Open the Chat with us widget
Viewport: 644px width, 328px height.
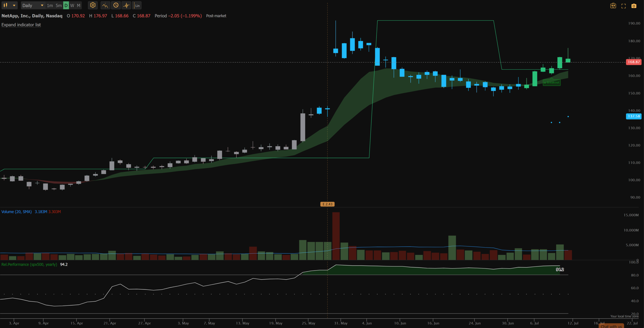click(611, 326)
